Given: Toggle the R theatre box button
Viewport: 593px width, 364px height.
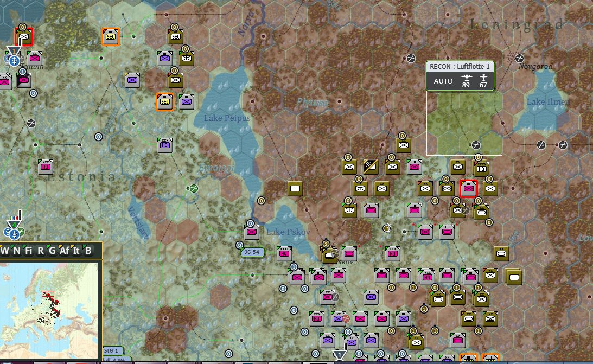Looking at the screenshot, I should [x=41, y=251].
